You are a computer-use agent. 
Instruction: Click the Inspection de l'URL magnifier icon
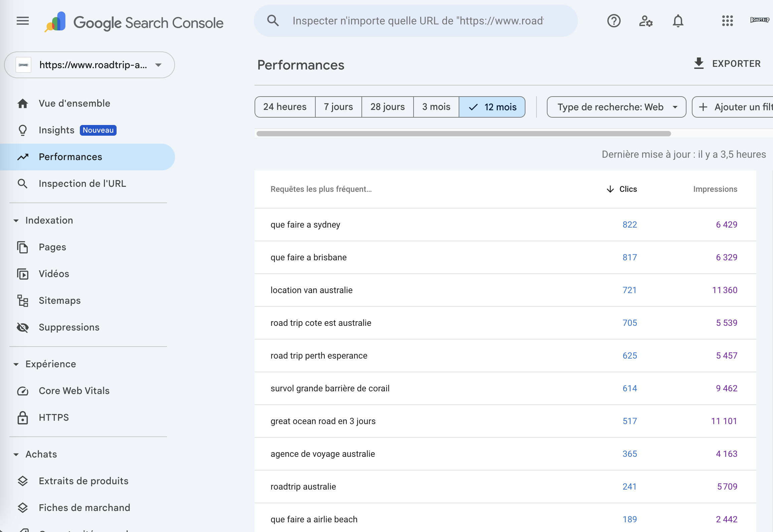coord(23,183)
